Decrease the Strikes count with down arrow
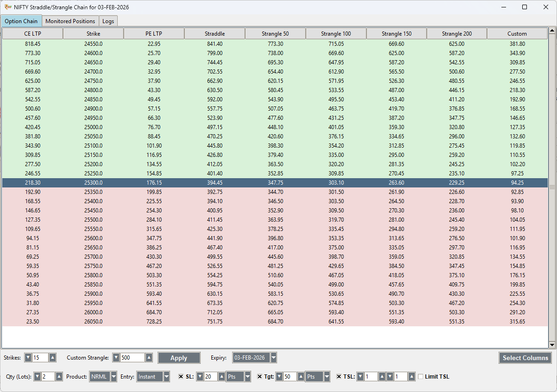This screenshot has height=392, width=557. click(28, 358)
